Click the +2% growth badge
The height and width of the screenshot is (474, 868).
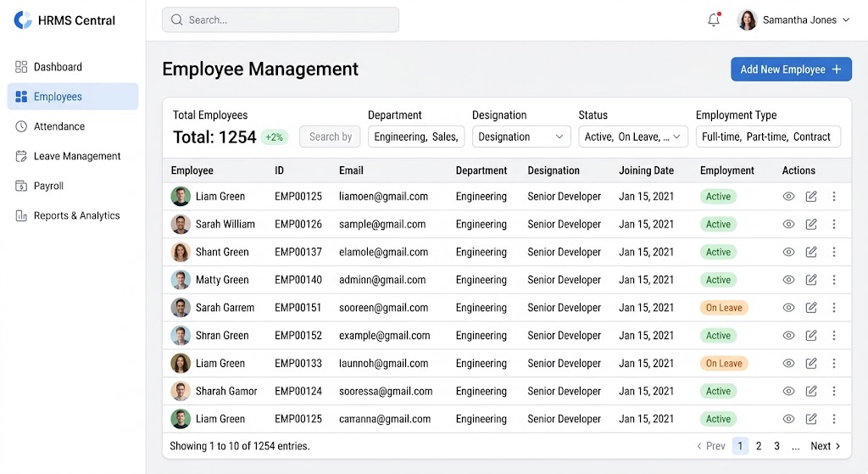point(274,137)
